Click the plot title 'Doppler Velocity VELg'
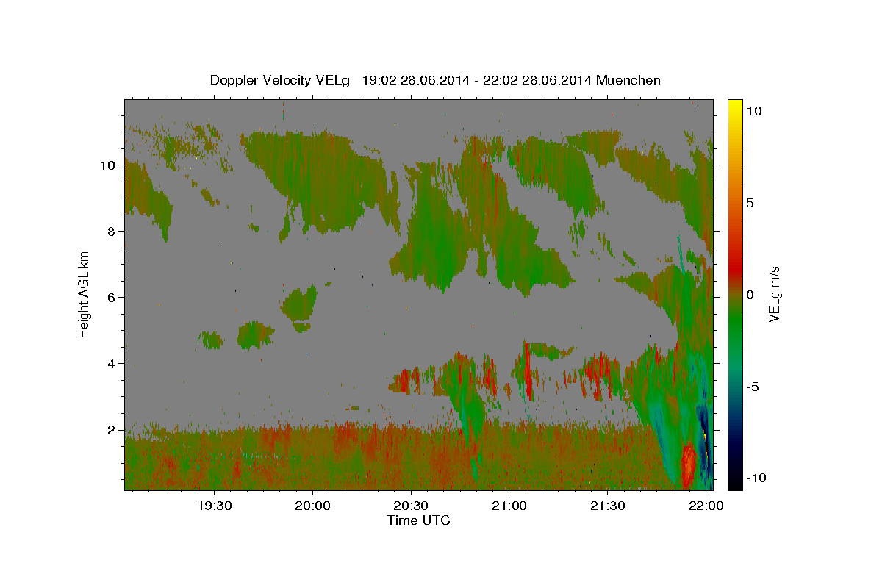Screen dimensions: 882x588 (281, 80)
